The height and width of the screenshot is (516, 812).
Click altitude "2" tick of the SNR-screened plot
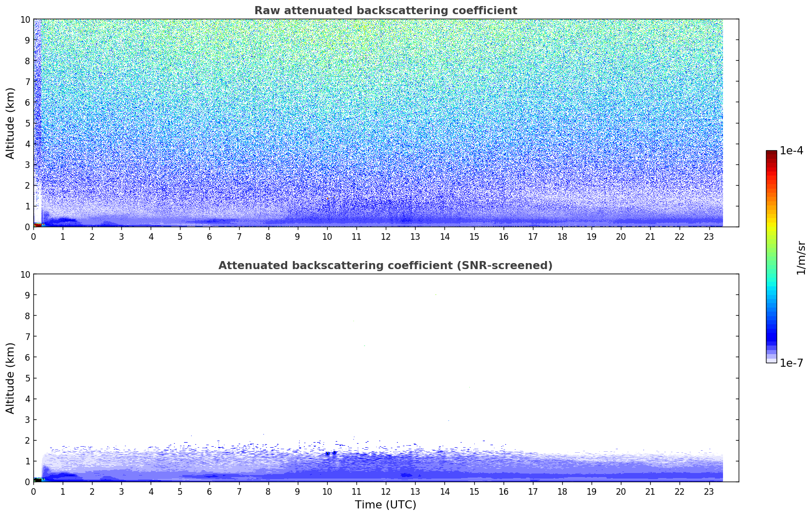28,440
